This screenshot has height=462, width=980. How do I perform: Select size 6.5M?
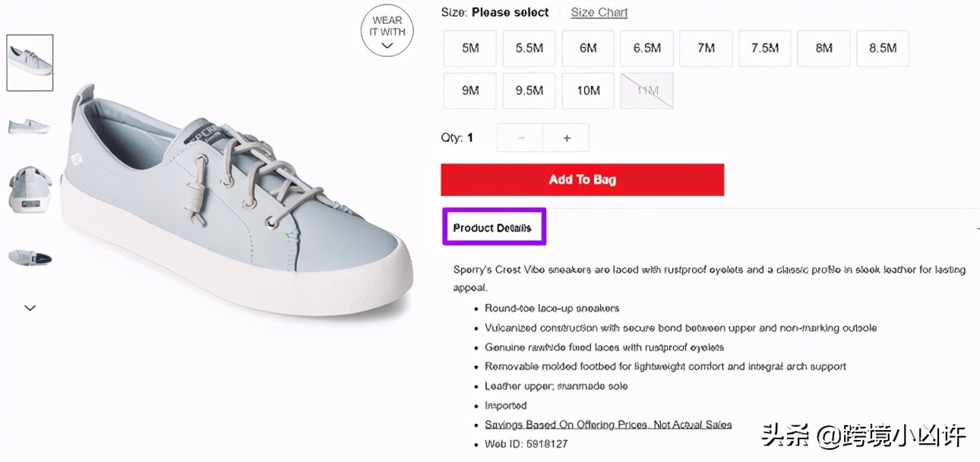coord(647,49)
